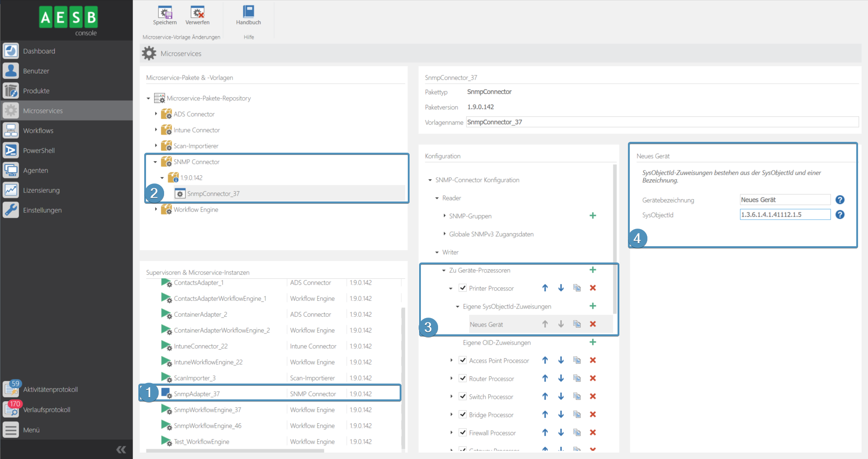Viewport: 868px width, 459px height.
Task: Expand the Intune Connector package node
Action: pyautogui.click(x=156, y=130)
